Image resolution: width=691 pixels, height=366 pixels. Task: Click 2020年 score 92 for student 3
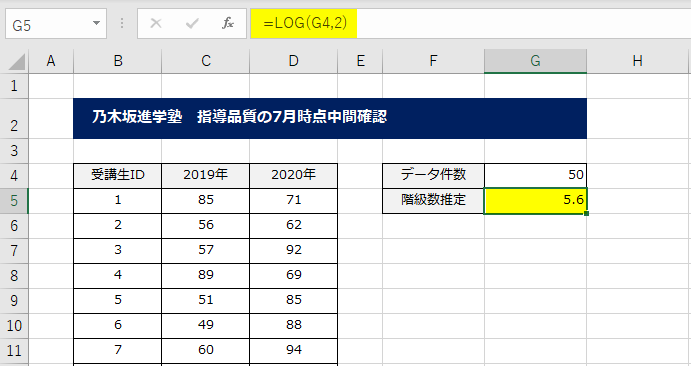click(293, 251)
